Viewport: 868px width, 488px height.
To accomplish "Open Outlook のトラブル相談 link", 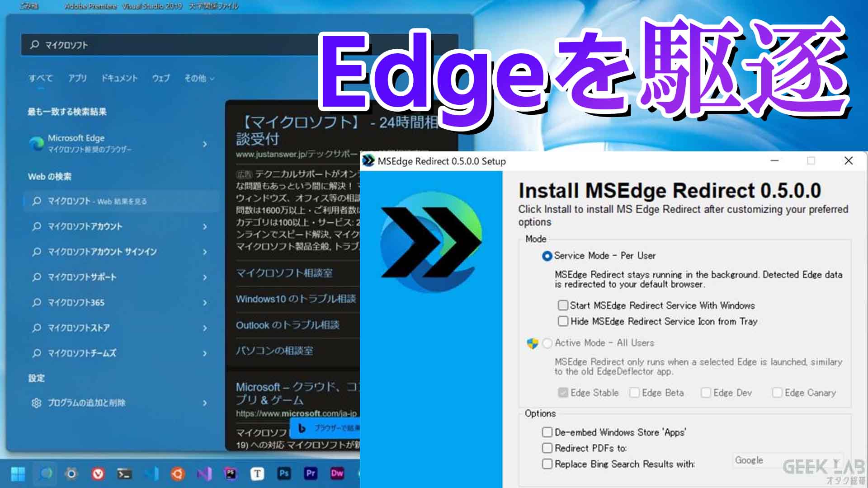I will pos(288,325).
